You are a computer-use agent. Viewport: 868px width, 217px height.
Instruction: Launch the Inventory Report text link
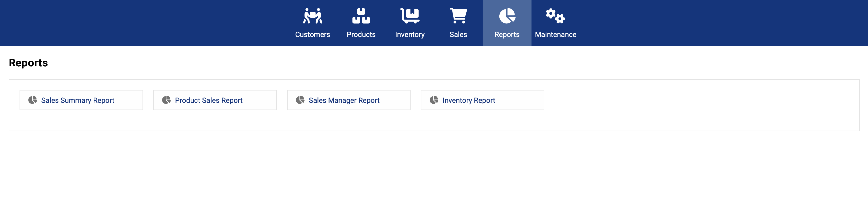[x=468, y=101]
